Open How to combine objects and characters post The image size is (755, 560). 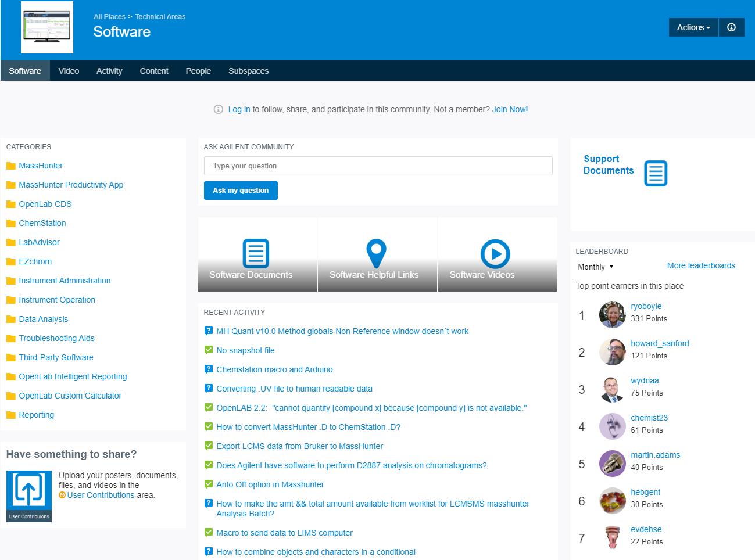tap(316, 552)
